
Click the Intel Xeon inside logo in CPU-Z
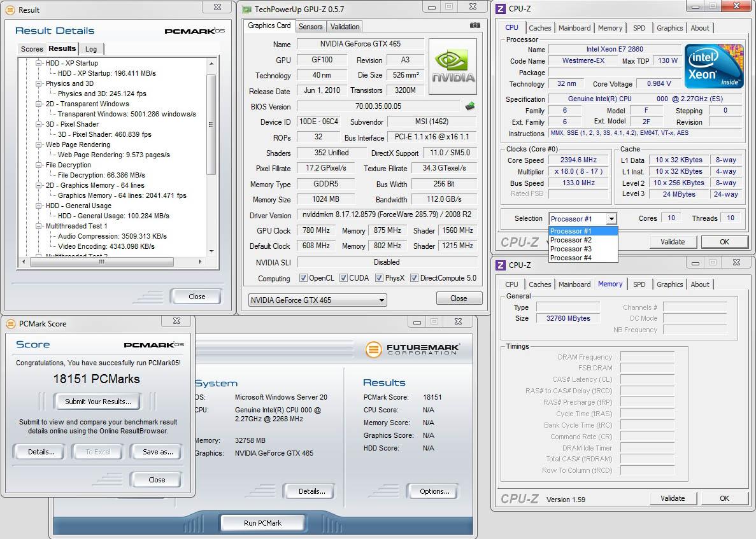pyautogui.click(x=713, y=66)
